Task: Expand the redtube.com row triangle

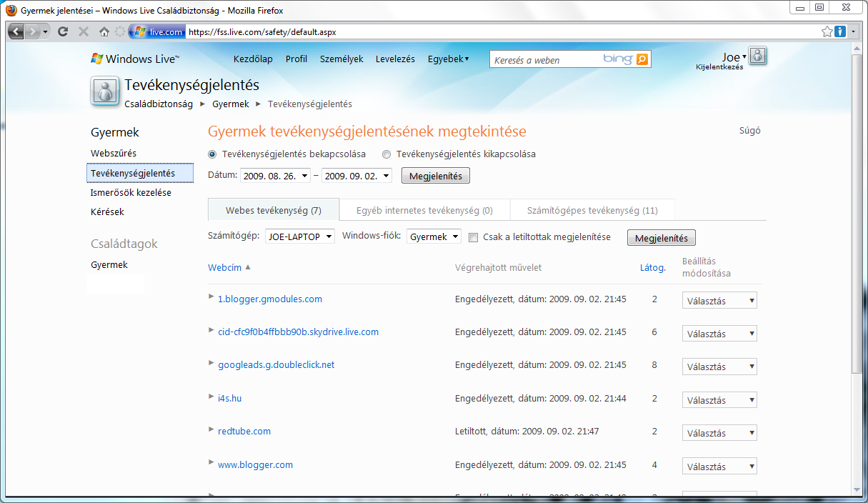Action: (x=211, y=429)
